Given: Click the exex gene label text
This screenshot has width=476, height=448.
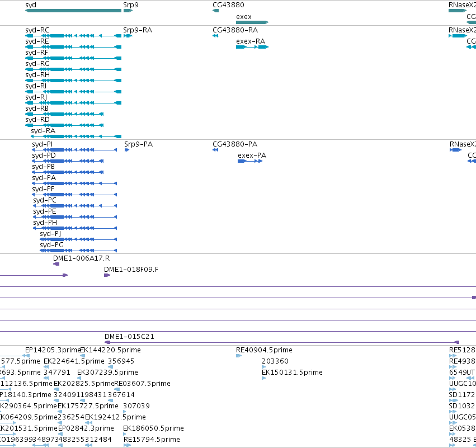Looking at the screenshot, I should coord(244,17).
